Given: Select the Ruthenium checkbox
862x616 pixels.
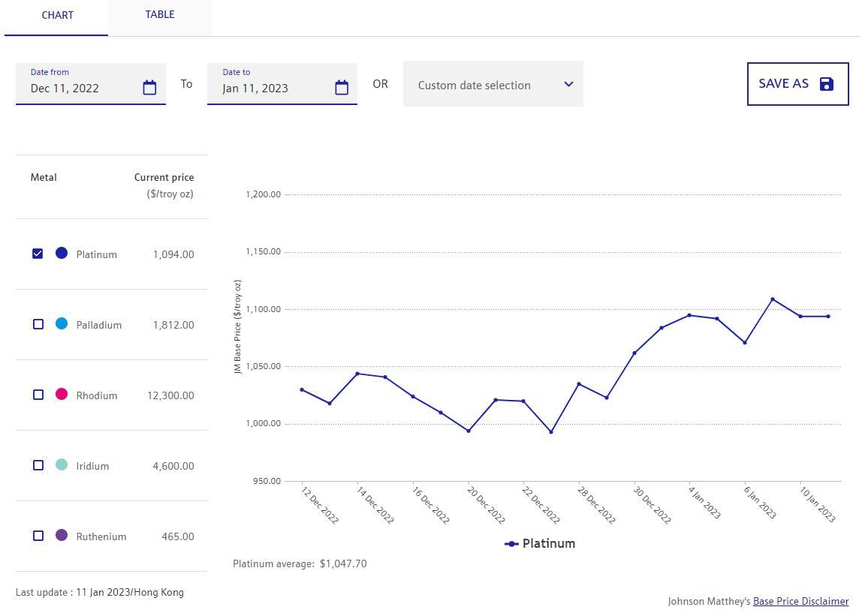Looking at the screenshot, I should [x=38, y=536].
